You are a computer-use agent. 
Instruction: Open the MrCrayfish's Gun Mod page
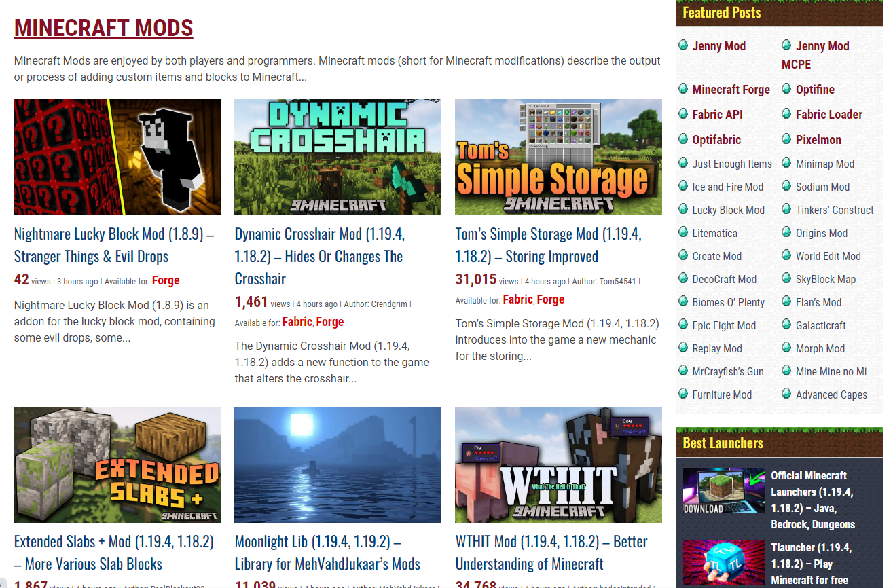(x=727, y=371)
